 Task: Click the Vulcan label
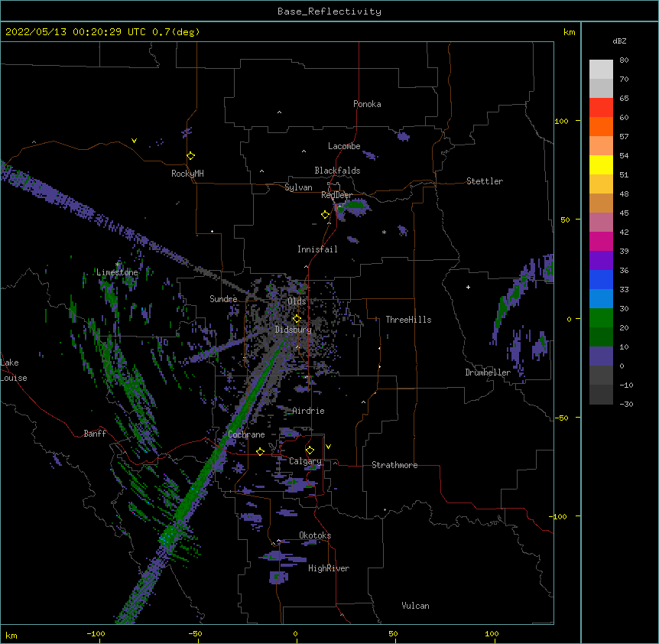click(x=415, y=606)
